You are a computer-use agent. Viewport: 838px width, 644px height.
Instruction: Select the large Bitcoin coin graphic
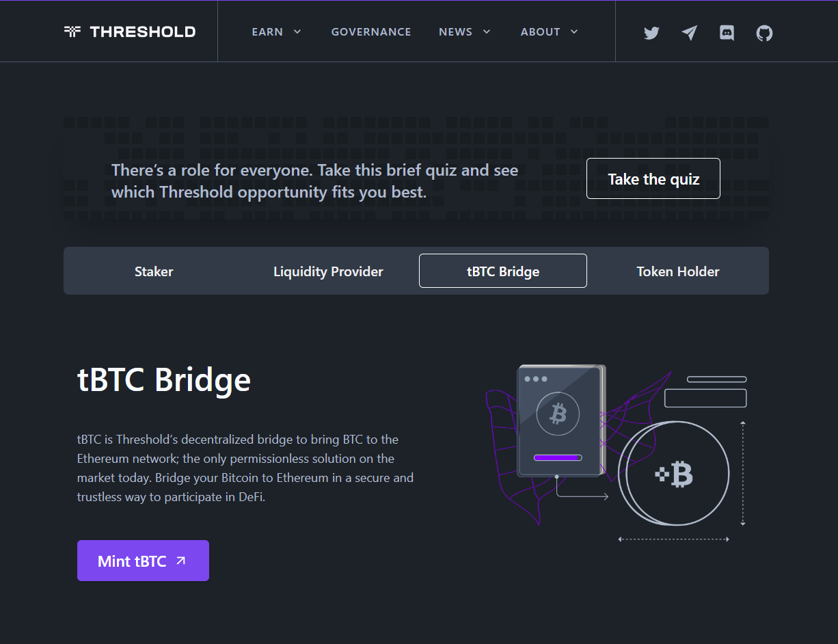tap(675, 472)
